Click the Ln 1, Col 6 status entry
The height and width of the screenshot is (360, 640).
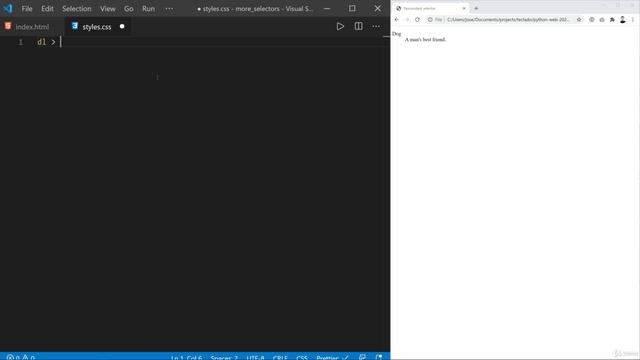pos(186,357)
